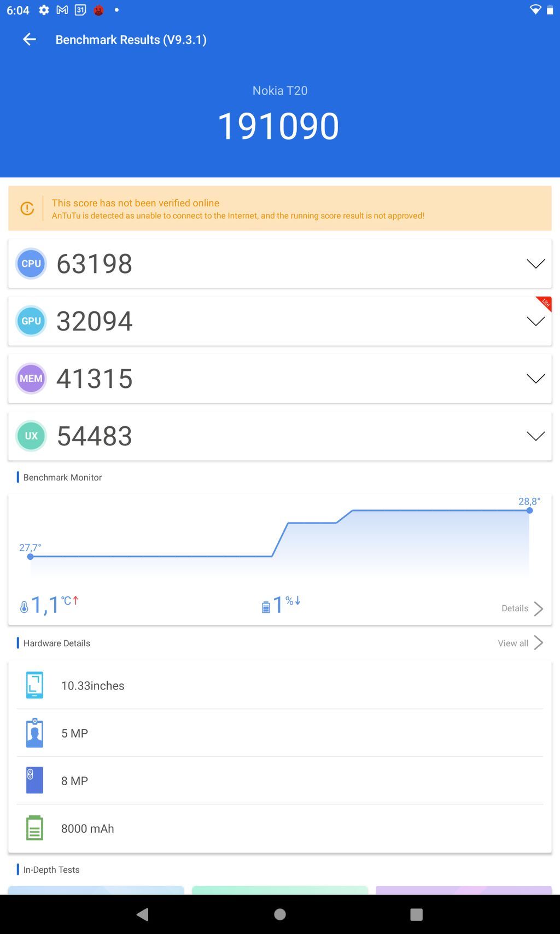560x934 pixels.
Task: Expand the UX score section
Action: [535, 436]
